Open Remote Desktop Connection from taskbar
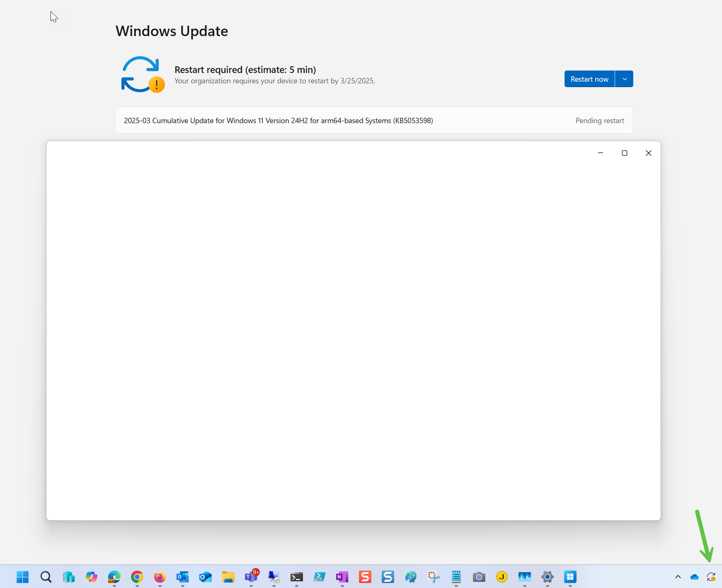The image size is (722, 588). [x=274, y=577]
